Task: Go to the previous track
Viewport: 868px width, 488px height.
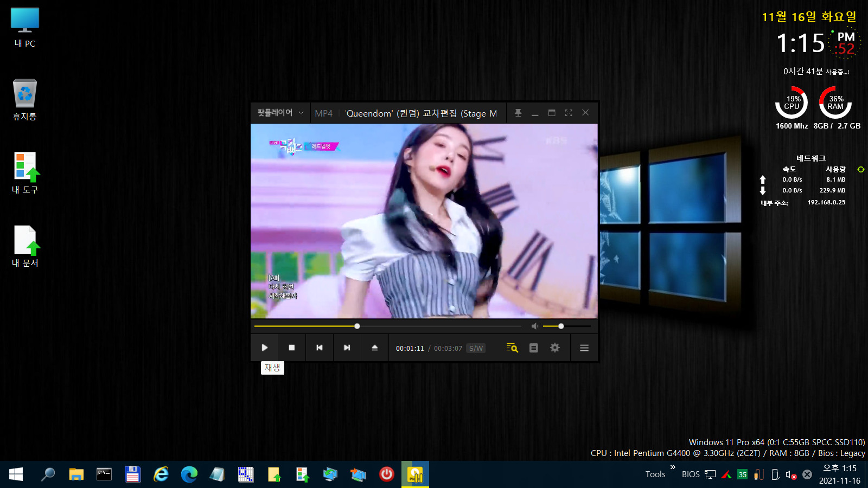Action: click(320, 348)
